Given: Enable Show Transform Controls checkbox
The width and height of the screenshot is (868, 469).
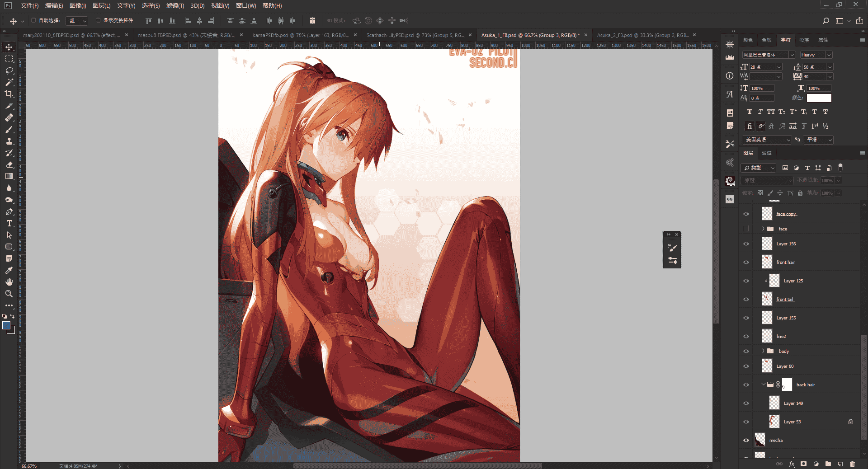Looking at the screenshot, I should click(x=98, y=20).
